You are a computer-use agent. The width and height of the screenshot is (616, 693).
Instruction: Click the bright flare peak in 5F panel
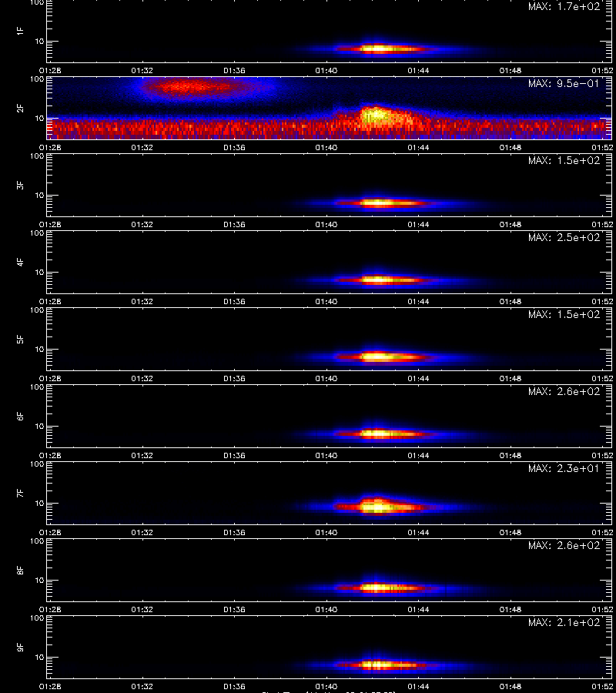pyautogui.click(x=378, y=357)
